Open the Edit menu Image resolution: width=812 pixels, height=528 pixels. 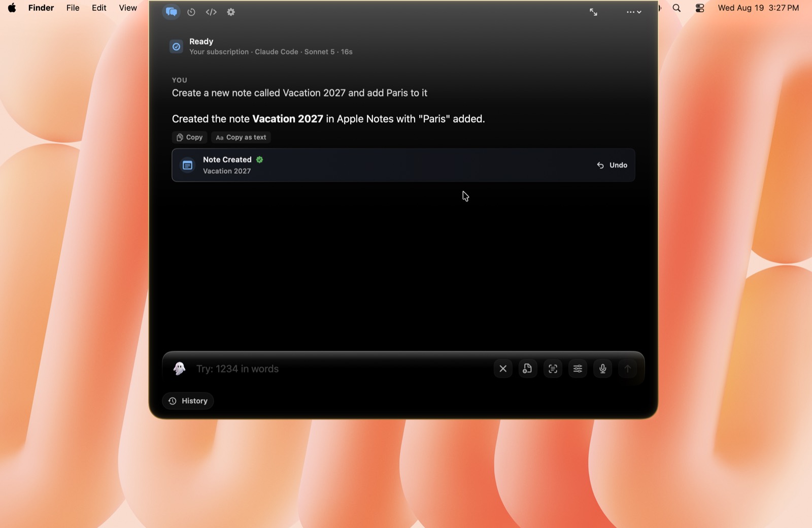[99, 8]
